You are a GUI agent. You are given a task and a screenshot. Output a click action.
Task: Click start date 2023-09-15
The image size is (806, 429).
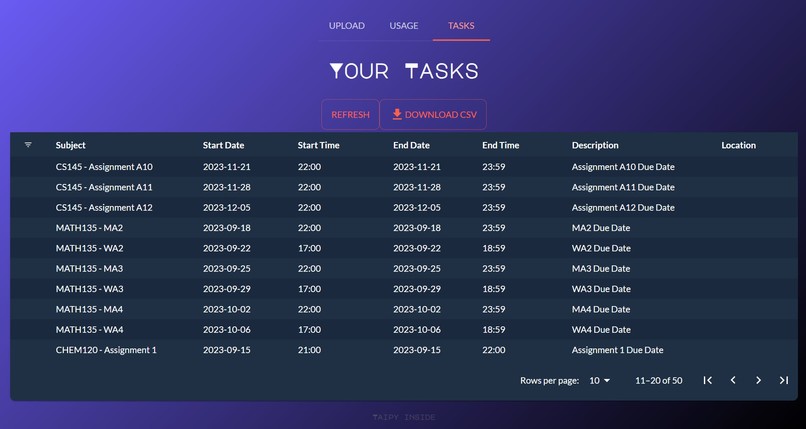(x=227, y=350)
